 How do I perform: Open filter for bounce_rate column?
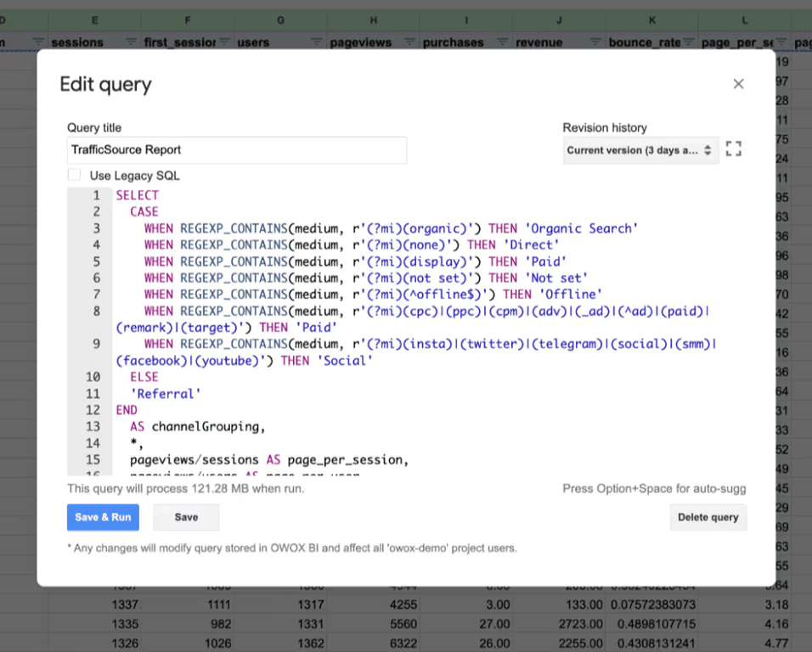coord(688,42)
